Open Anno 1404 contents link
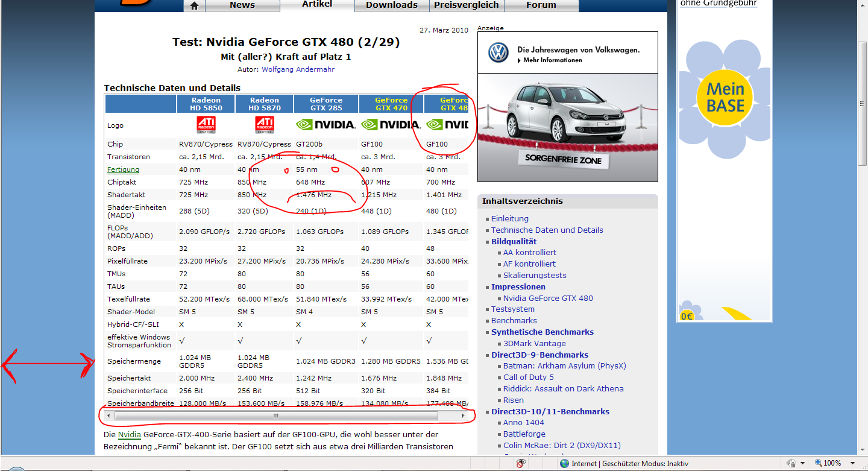Image resolution: width=868 pixels, height=471 pixels. pos(524,423)
